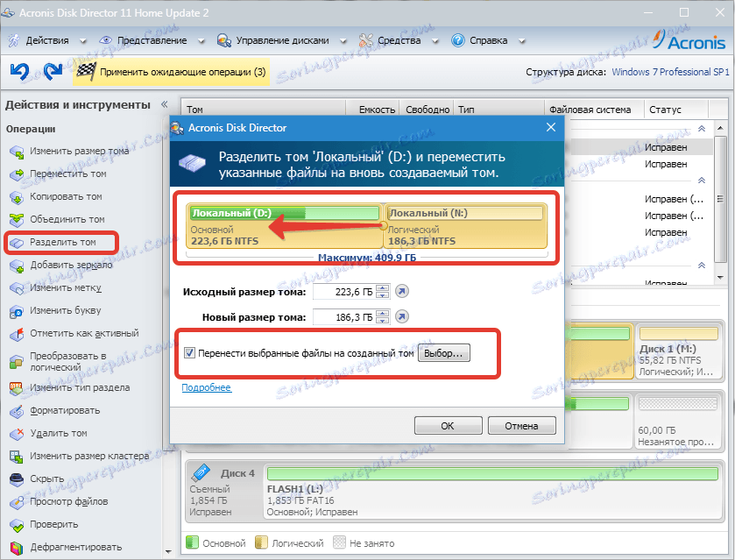Click the arrow button next to original volume size
Screen dimensions: 735x560
(402, 291)
